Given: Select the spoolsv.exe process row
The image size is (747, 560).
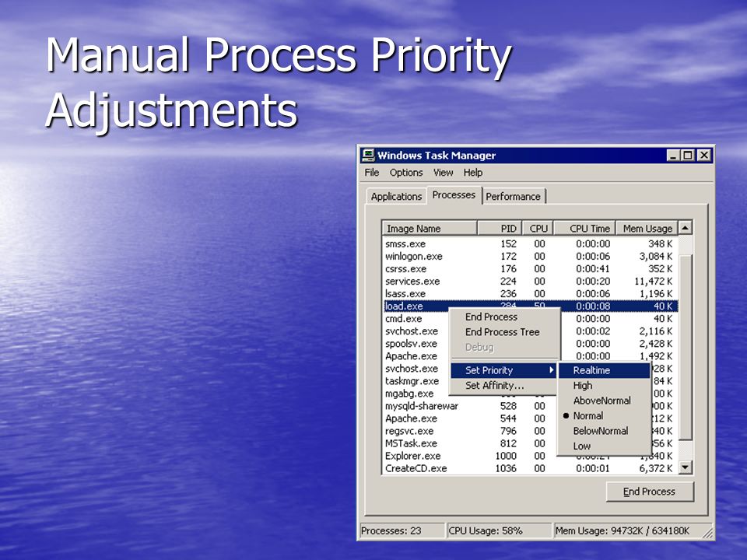Looking at the screenshot, I should tap(416, 343).
